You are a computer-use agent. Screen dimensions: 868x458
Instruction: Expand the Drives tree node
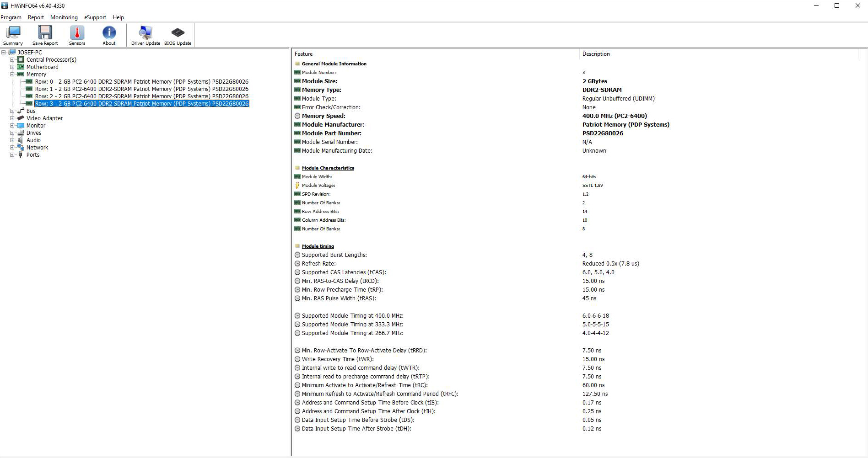click(x=12, y=133)
